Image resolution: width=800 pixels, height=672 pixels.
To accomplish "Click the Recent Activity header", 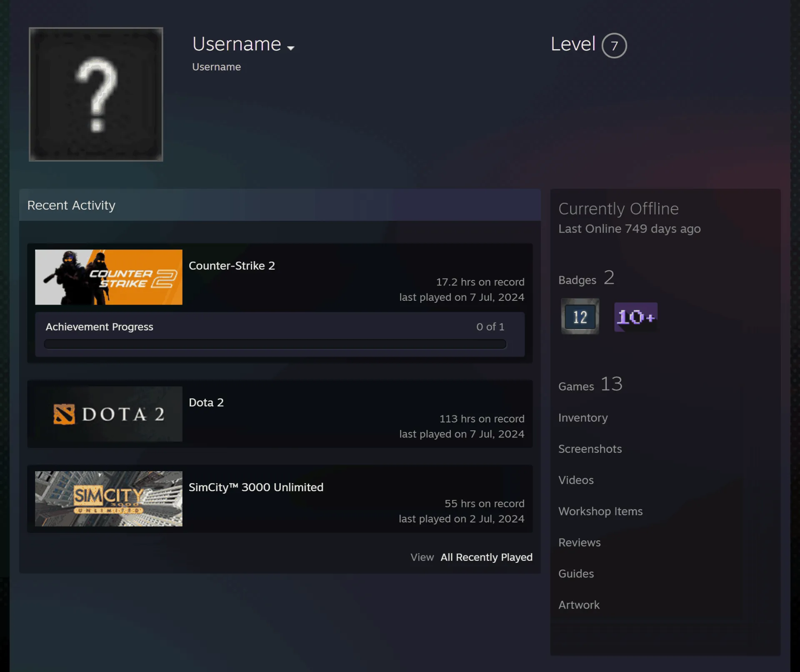I will coord(280,205).
